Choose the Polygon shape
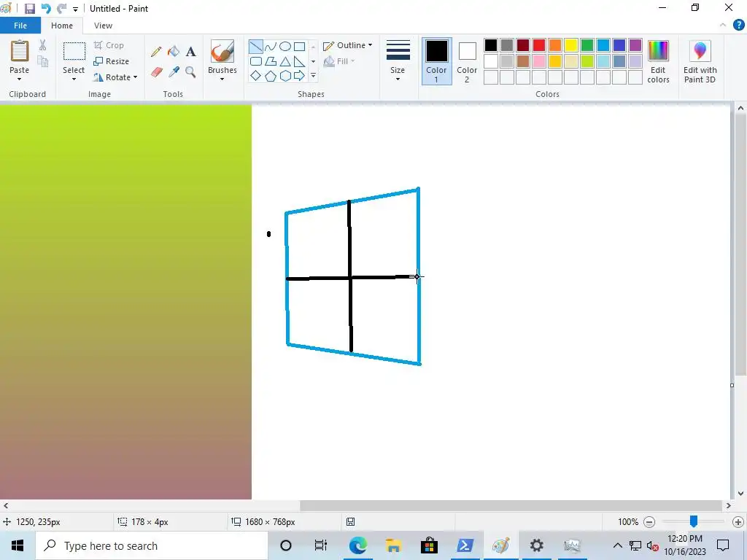The height and width of the screenshot is (560, 747). click(x=271, y=61)
